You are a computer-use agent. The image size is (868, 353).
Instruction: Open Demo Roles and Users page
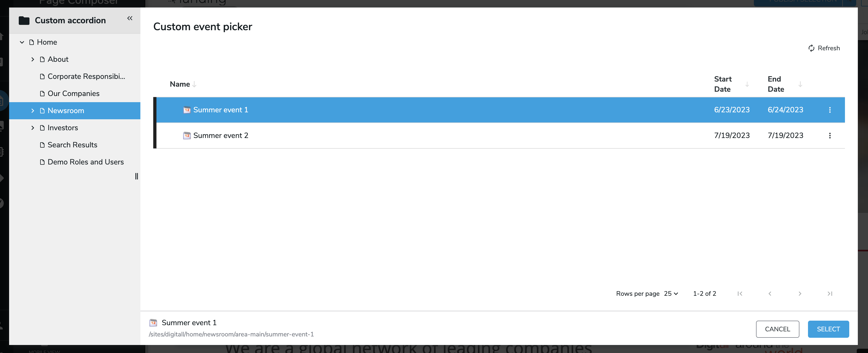[86, 161]
